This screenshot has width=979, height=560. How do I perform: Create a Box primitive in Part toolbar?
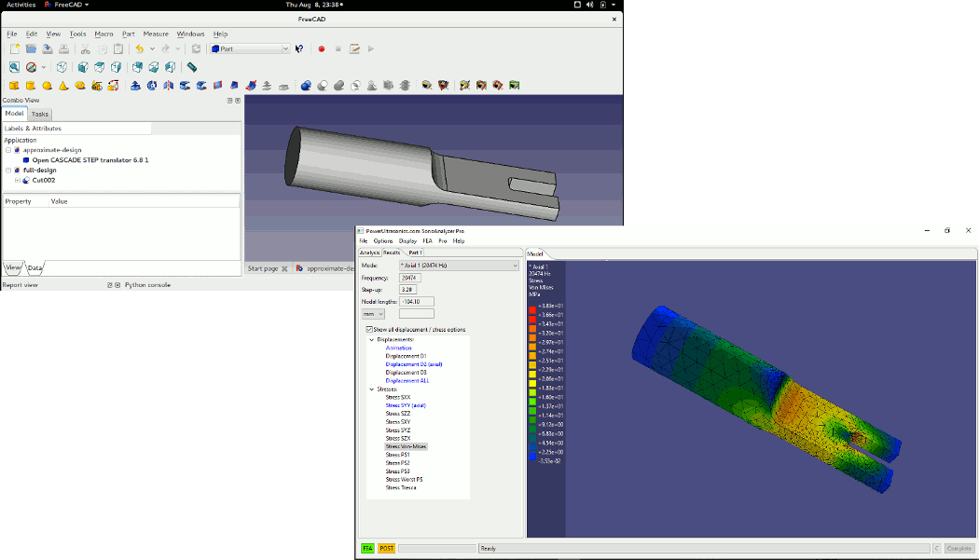[x=14, y=86]
